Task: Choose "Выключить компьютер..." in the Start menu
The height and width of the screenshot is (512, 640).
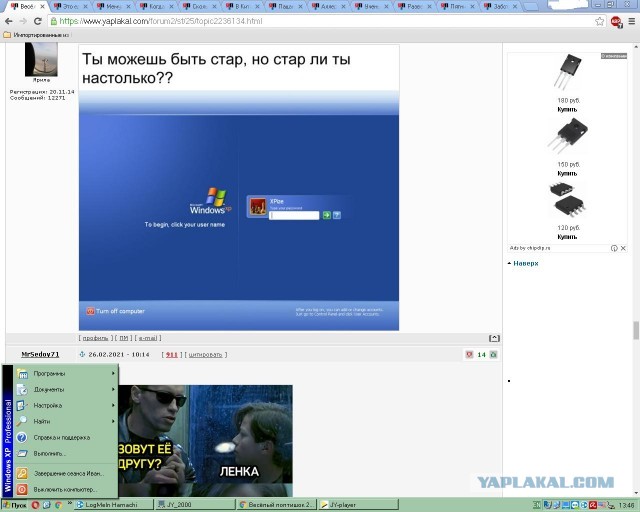Action: point(65,489)
